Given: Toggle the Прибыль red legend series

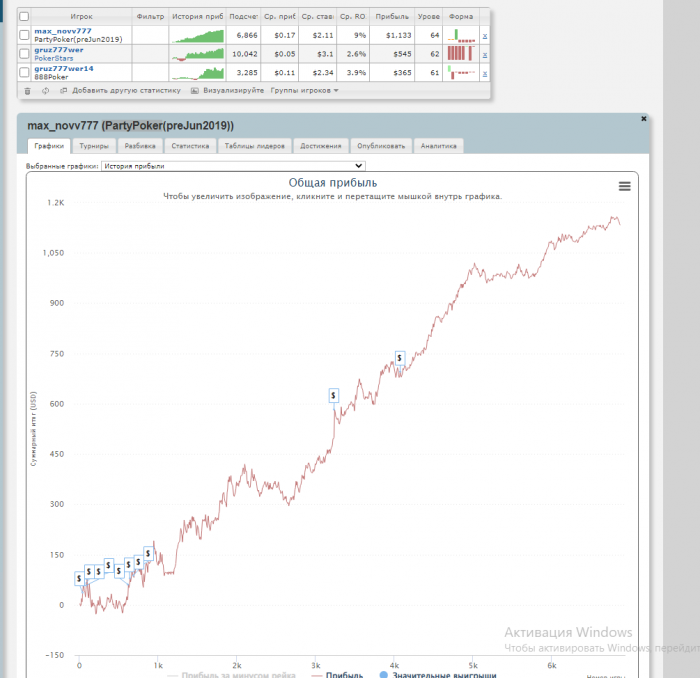Looking at the screenshot, I should point(338,674).
